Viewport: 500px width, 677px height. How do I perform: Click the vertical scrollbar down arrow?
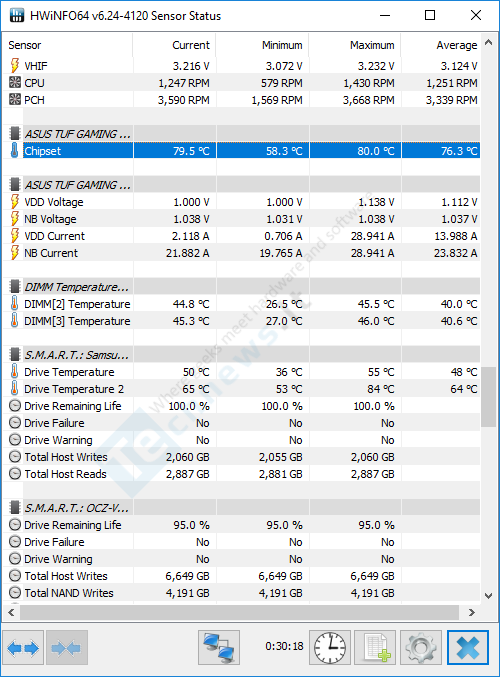click(488, 596)
